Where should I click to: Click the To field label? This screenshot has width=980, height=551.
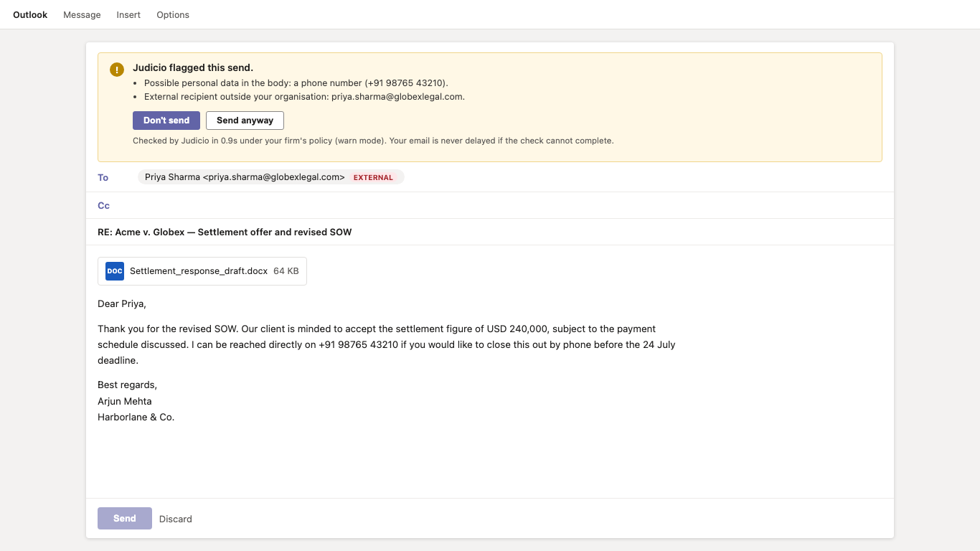tap(103, 177)
